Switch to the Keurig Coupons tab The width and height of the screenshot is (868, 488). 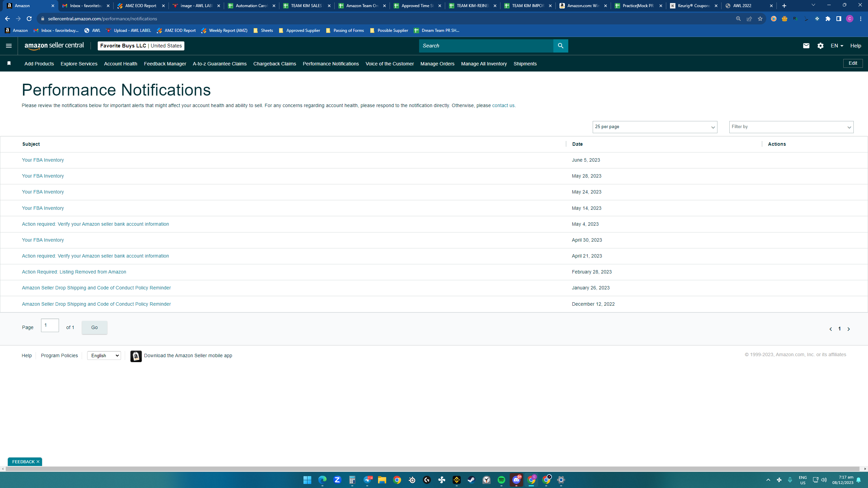pyautogui.click(x=694, y=6)
